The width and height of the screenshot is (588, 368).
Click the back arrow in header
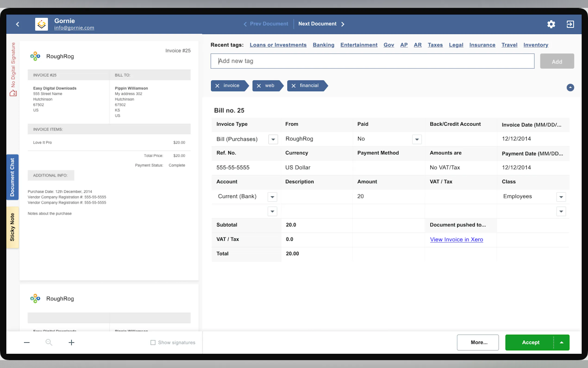[18, 24]
